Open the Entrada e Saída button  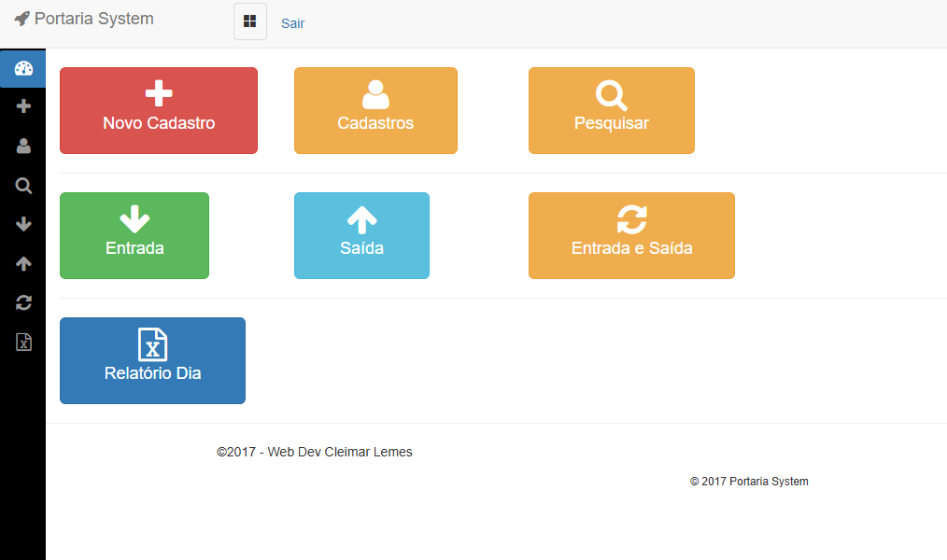click(631, 235)
